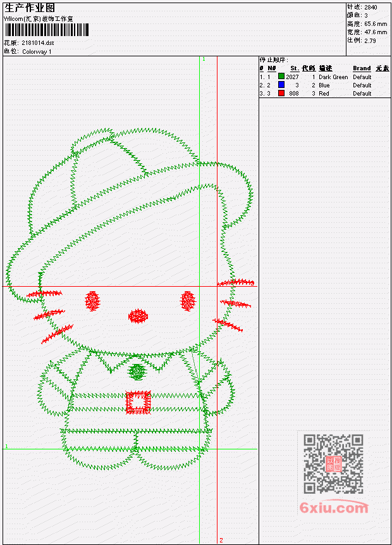Click the stitch value '2027'

tap(292, 77)
